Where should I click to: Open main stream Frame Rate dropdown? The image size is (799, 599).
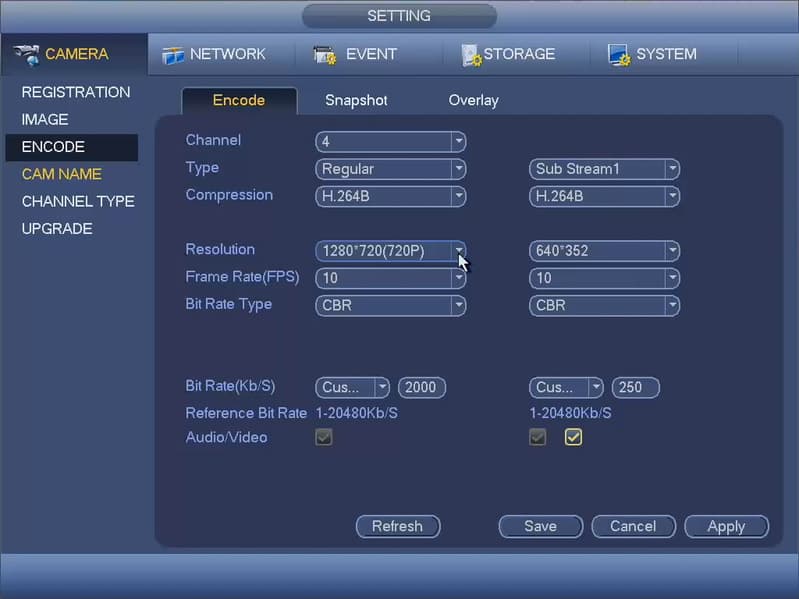[x=390, y=278]
